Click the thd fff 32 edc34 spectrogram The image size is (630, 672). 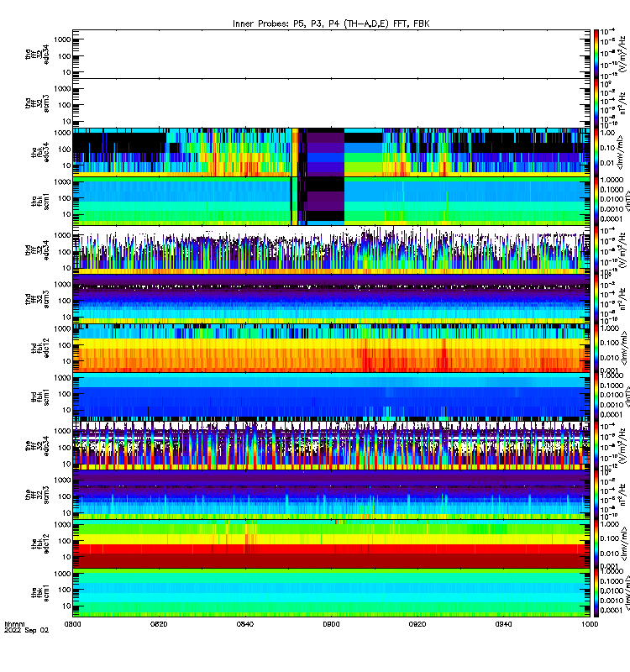point(331,250)
